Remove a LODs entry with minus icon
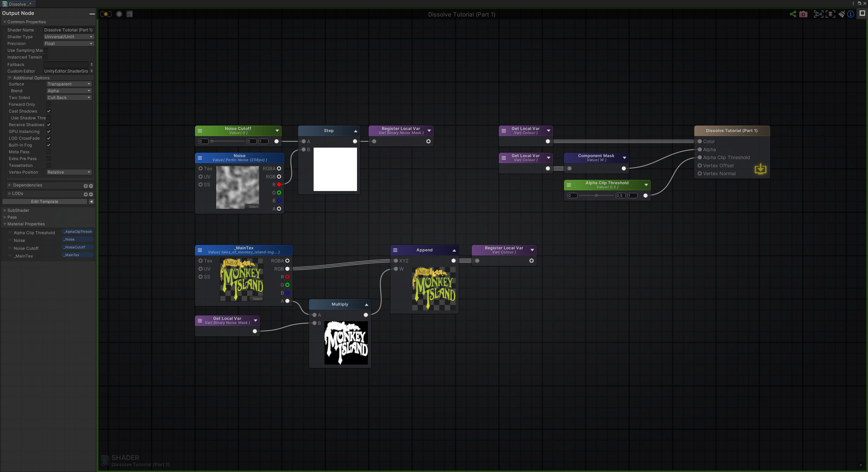The image size is (868, 472). (x=91, y=194)
